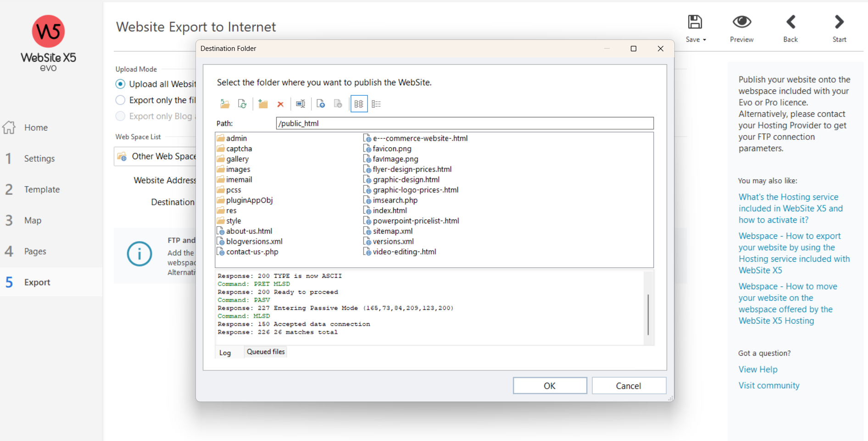
Task: Select e---commerce-website-.html file
Action: point(416,138)
